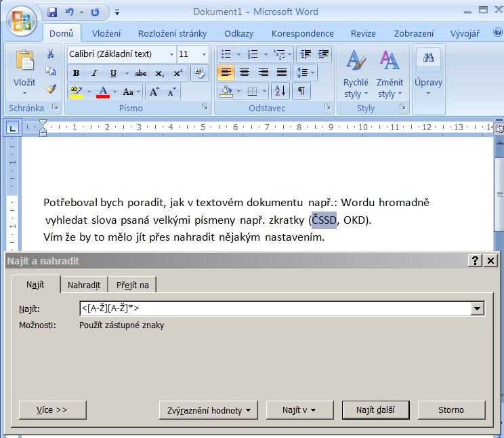This screenshot has height=438, width=504.
Task: Toggle underline formatting
Action: (113, 73)
